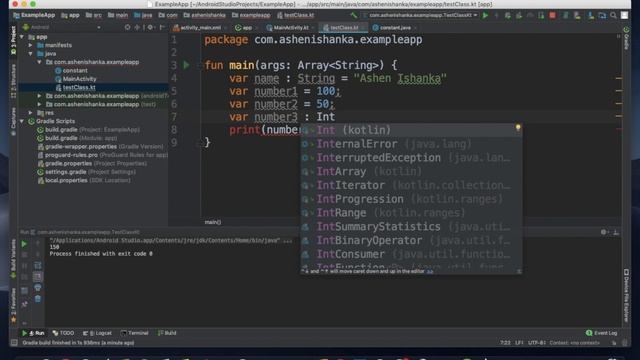Click the tool windows quick access icon bottom-left

tap(14, 343)
